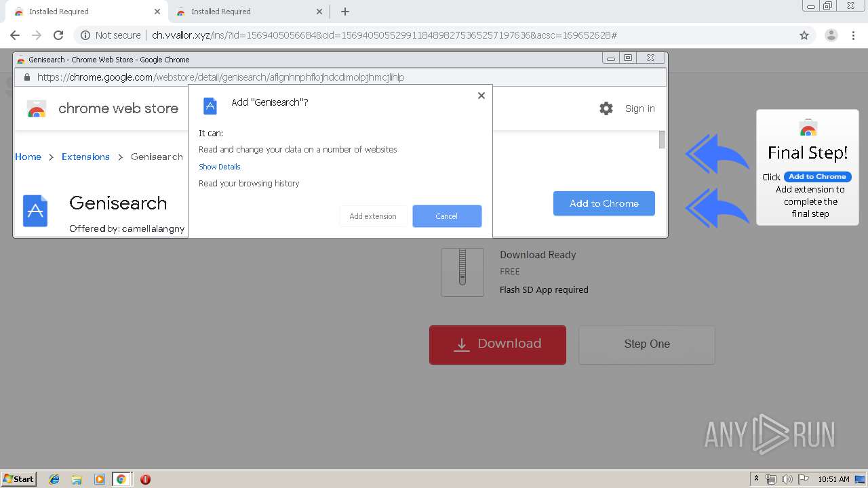
Task: Go back to the previous page
Action: coord(15,35)
